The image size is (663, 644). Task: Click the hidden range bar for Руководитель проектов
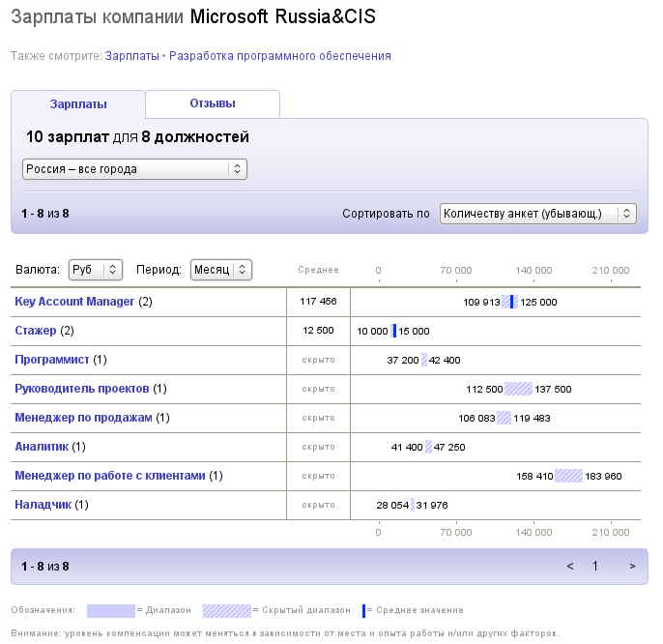click(518, 389)
